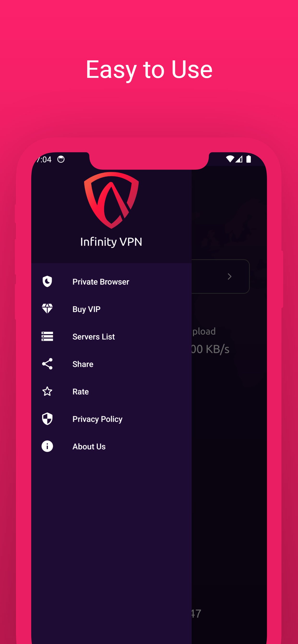298x644 pixels.
Task: Tap the About Us info icon
Action: (47, 446)
